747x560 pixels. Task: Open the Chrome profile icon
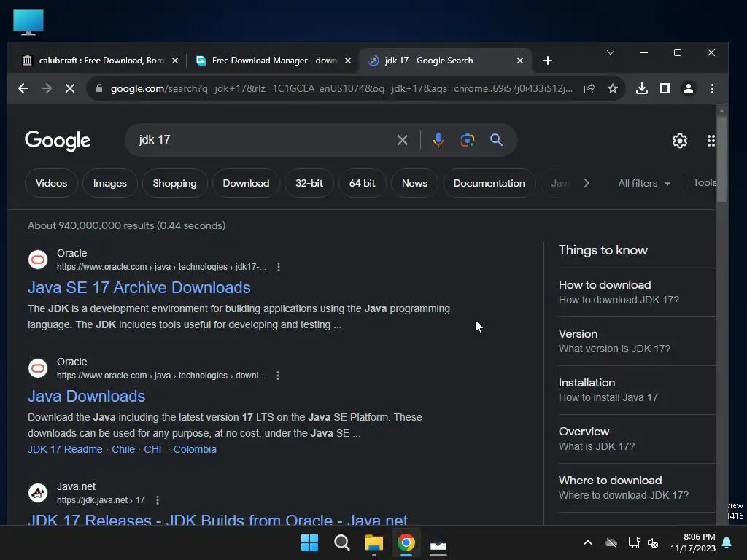click(x=689, y=88)
